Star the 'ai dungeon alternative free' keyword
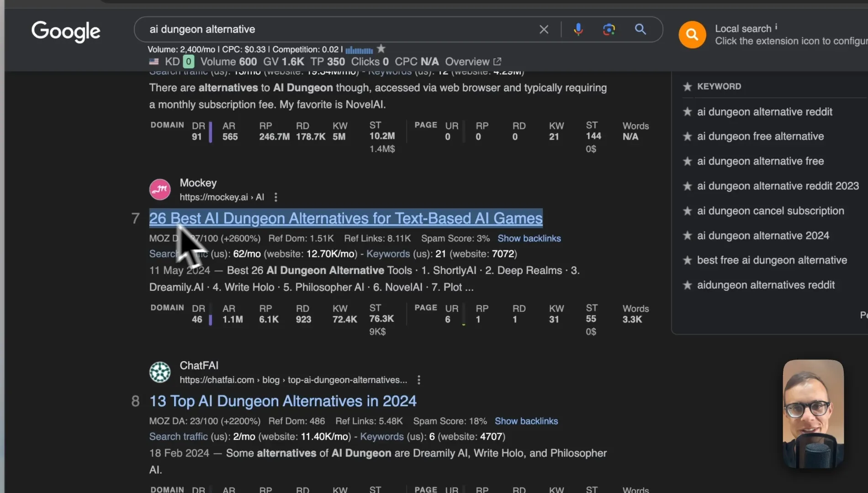868x493 pixels. 687,161
